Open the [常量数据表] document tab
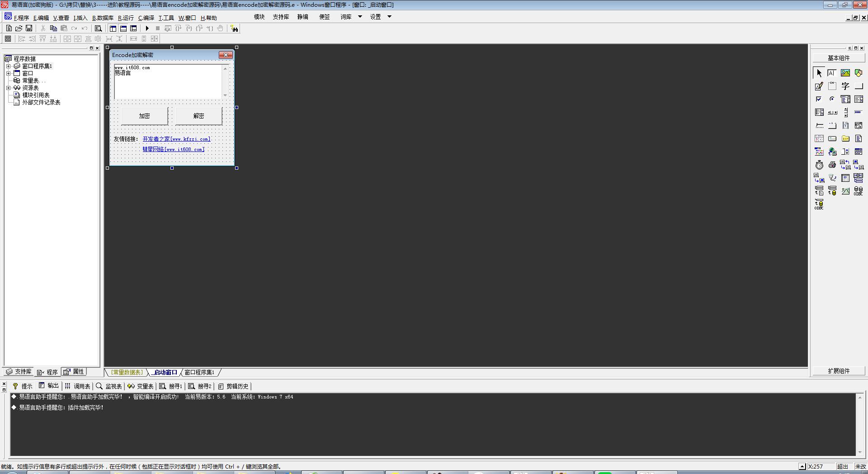This screenshot has height=474, width=868. point(127,372)
